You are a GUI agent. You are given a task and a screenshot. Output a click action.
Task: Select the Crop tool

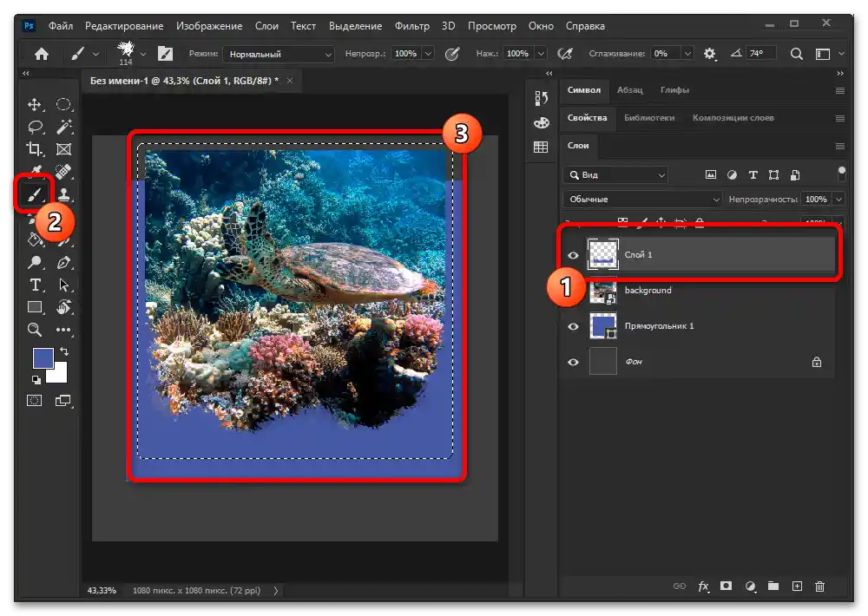click(x=35, y=149)
